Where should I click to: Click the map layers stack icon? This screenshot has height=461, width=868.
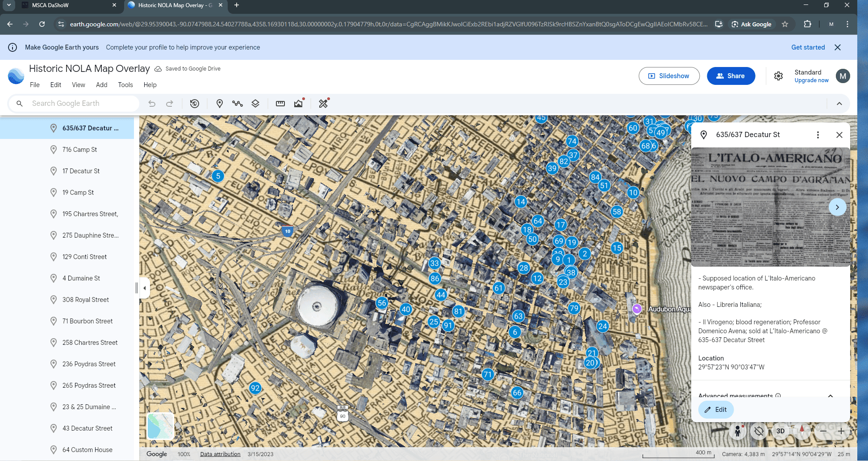(255, 104)
